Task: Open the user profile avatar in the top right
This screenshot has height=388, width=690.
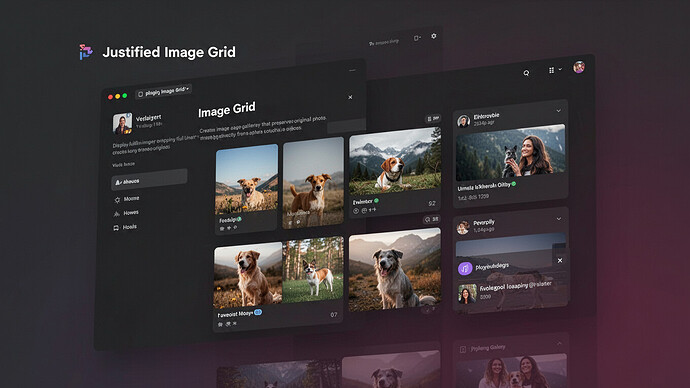Action: (x=579, y=67)
